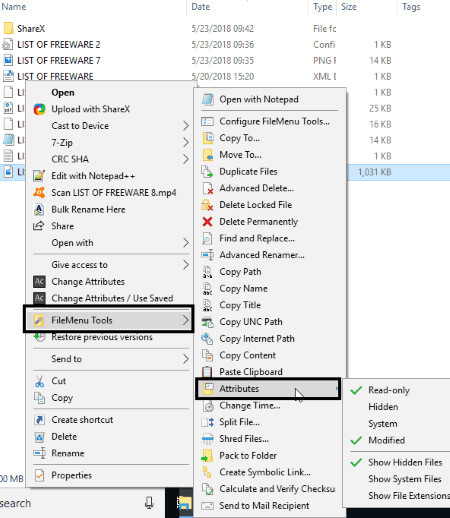Click the Notepad++ edit icon
450x518 pixels.
[39, 176]
